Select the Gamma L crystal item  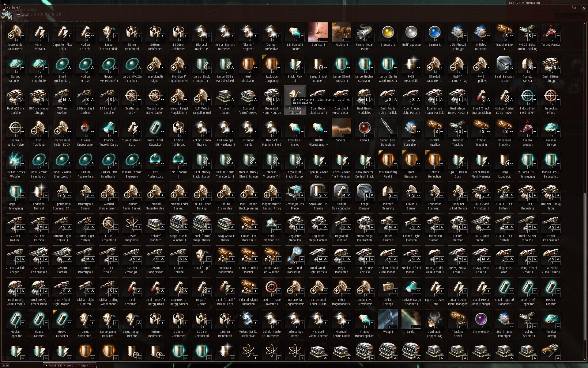click(434, 37)
